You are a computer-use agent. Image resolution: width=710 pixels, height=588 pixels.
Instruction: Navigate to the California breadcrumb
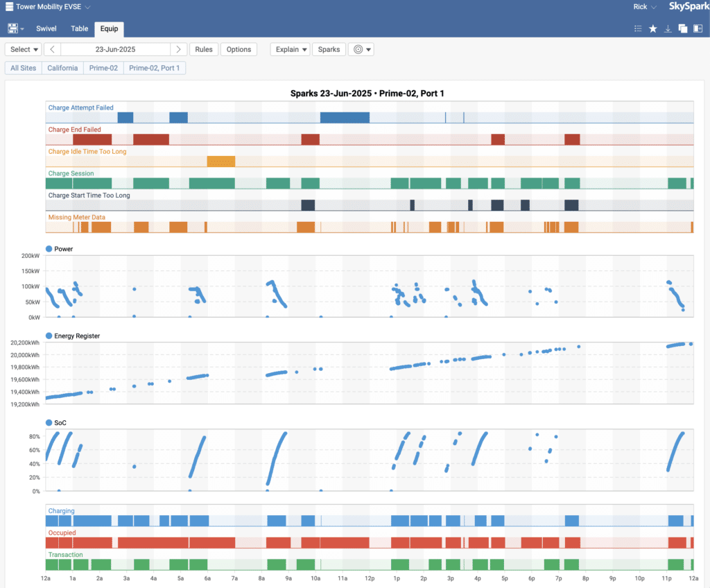[62, 68]
